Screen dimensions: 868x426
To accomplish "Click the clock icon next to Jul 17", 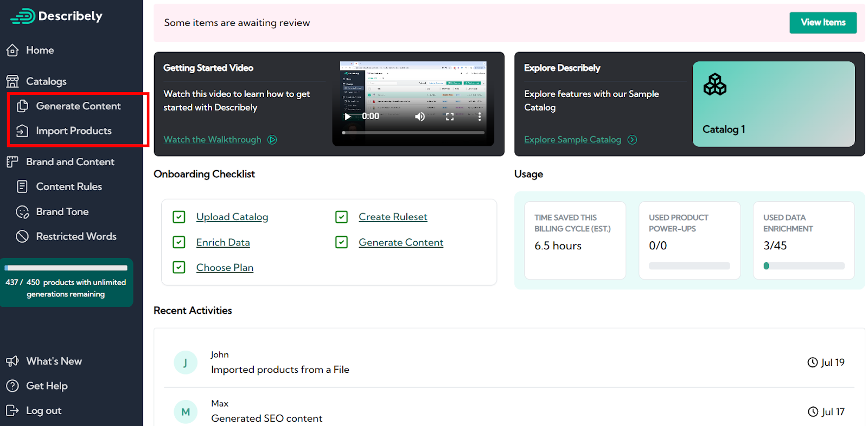I will (x=813, y=412).
